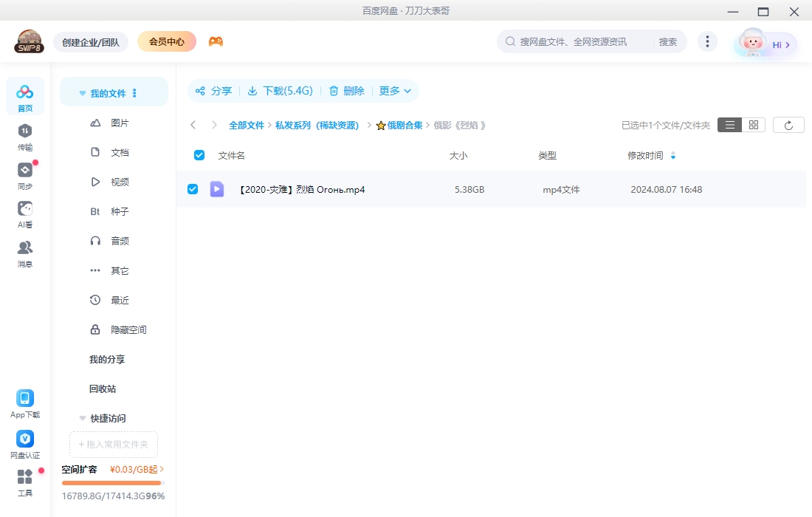Uncheck the 烈焰 Огонь movie file checkbox

pyautogui.click(x=193, y=188)
